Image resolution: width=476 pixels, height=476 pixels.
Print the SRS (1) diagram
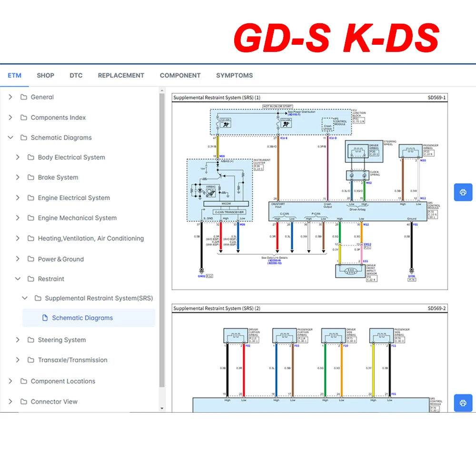(x=463, y=192)
